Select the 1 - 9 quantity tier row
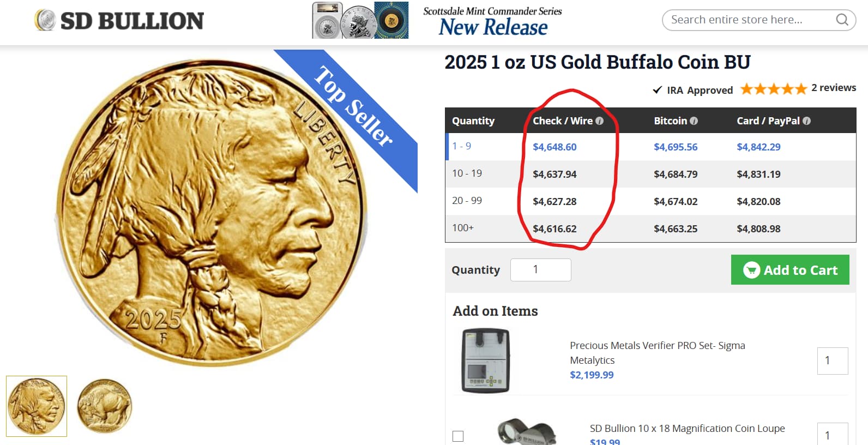 (651, 147)
